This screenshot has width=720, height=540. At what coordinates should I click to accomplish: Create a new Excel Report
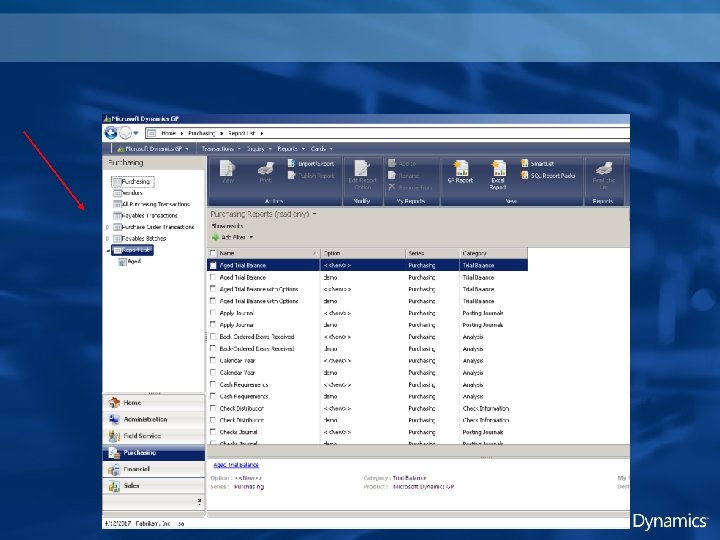[498, 174]
